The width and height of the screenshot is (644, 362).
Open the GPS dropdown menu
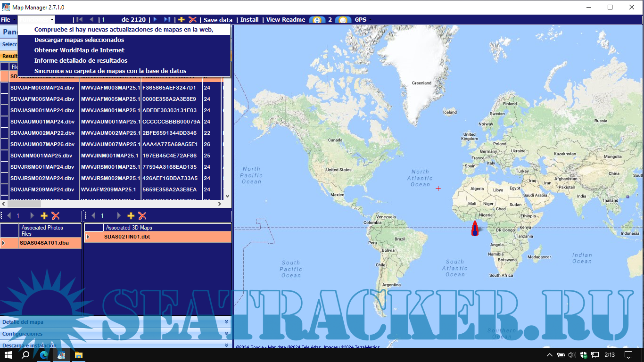pyautogui.click(x=363, y=20)
